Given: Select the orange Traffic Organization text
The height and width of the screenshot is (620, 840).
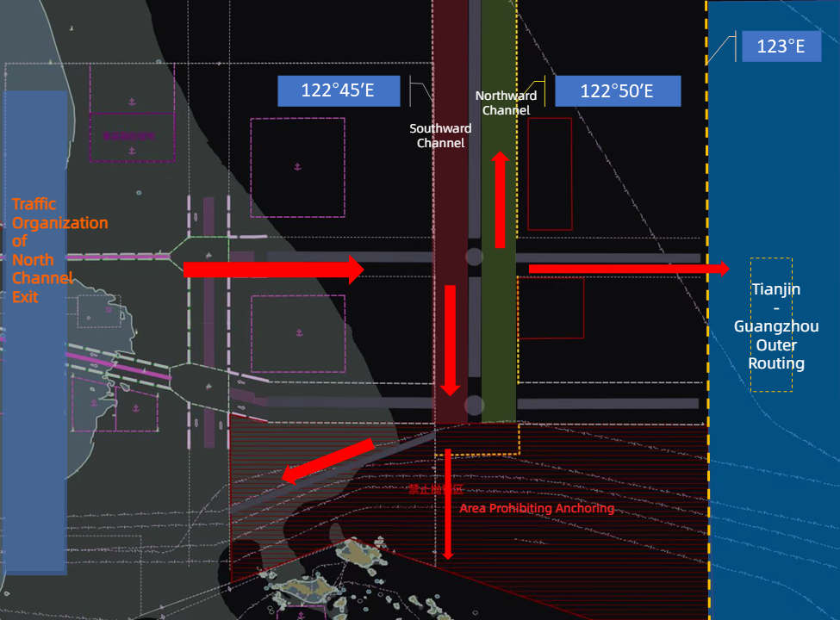Looking at the screenshot, I should [x=59, y=251].
